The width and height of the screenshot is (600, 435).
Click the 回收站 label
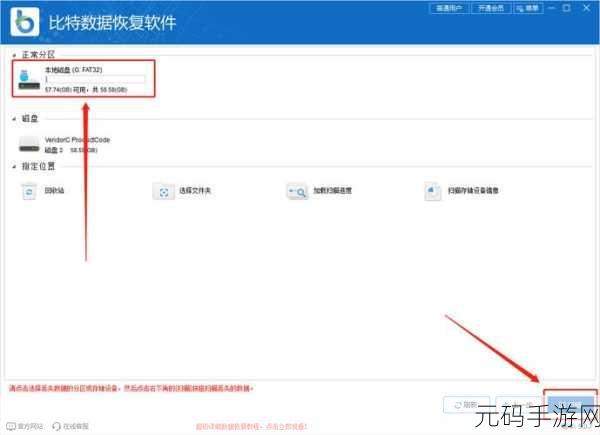[54, 191]
